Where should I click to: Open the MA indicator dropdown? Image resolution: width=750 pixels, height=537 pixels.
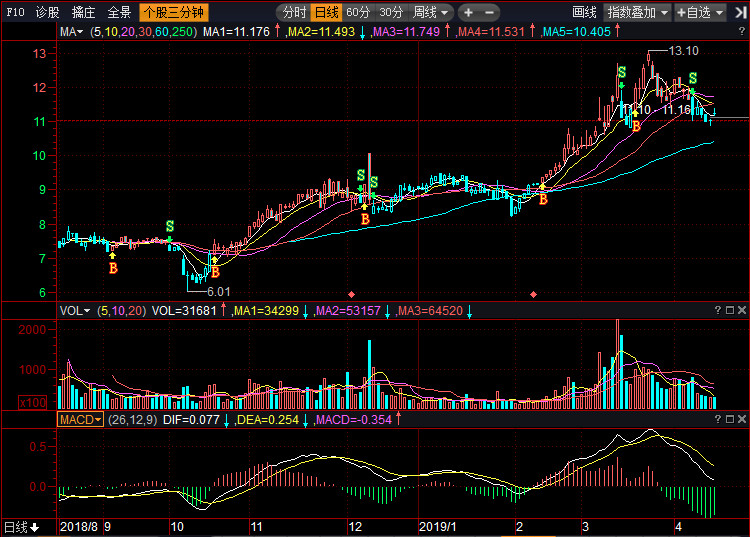coord(73,32)
